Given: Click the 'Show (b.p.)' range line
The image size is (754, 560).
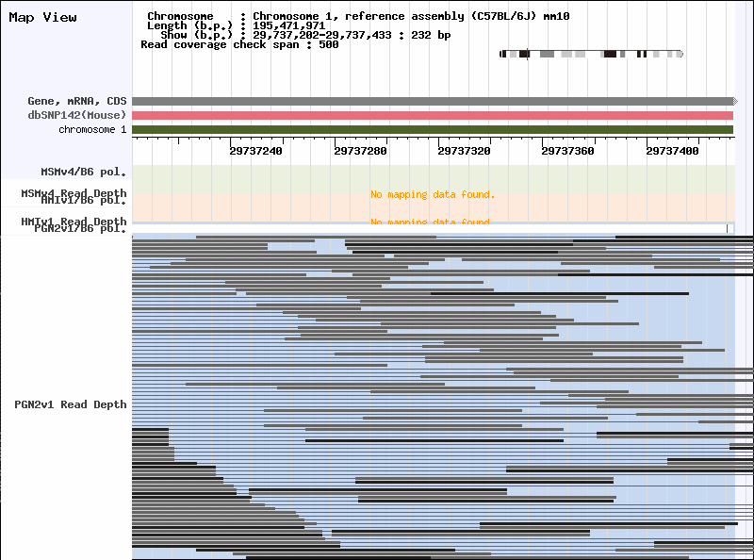Looking at the screenshot, I should click(x=305, y=35).
